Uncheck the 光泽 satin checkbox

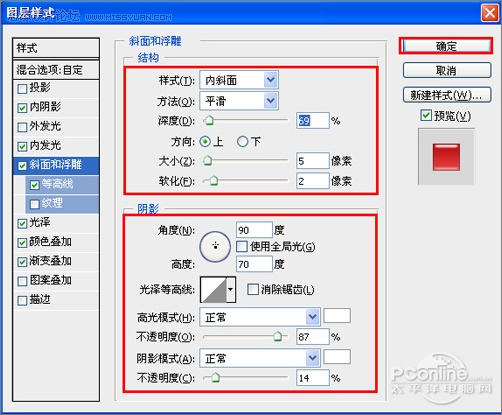pos(22,223)
